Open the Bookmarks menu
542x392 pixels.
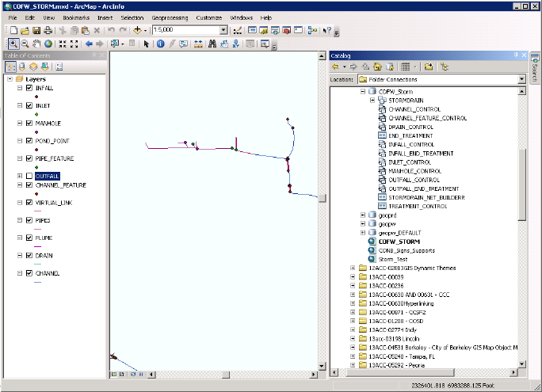tap(76, 17)
